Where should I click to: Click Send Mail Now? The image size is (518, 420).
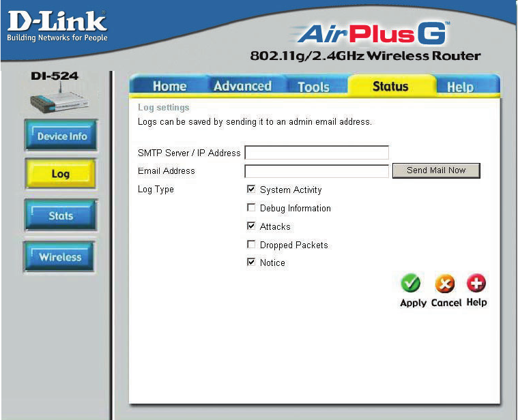click(436, 170)
